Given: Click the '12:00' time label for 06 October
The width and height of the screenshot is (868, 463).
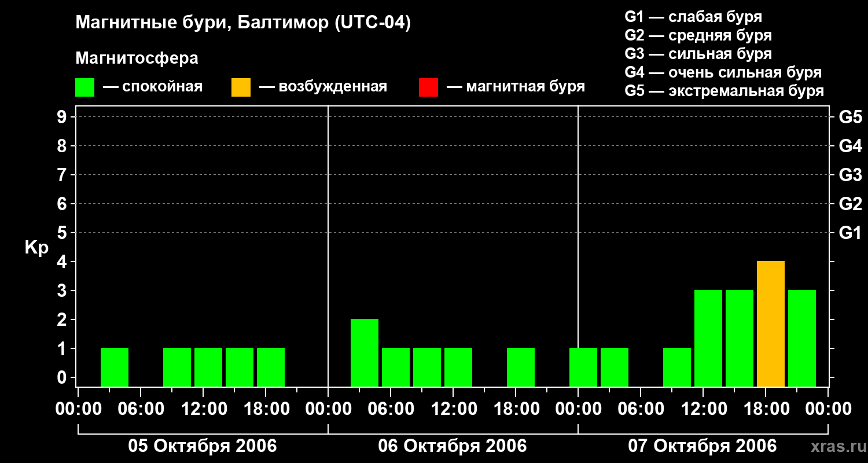Looking at the screenshot, I should point(453,409).
